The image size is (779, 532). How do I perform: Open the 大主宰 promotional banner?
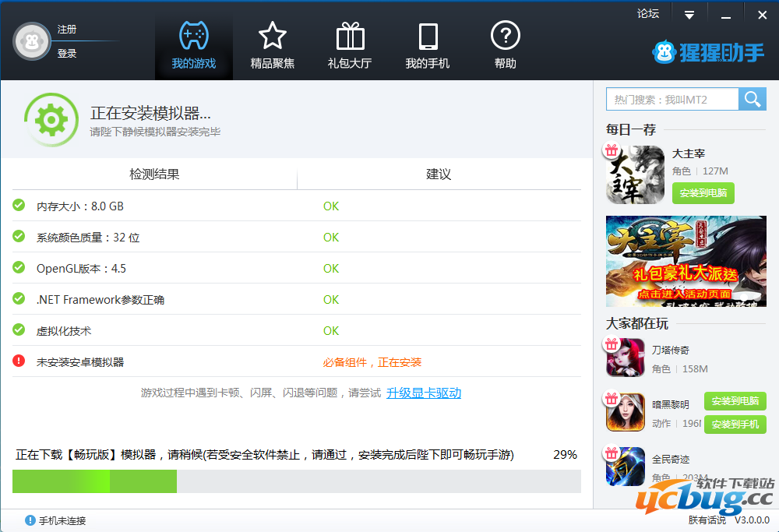[686, 261]
